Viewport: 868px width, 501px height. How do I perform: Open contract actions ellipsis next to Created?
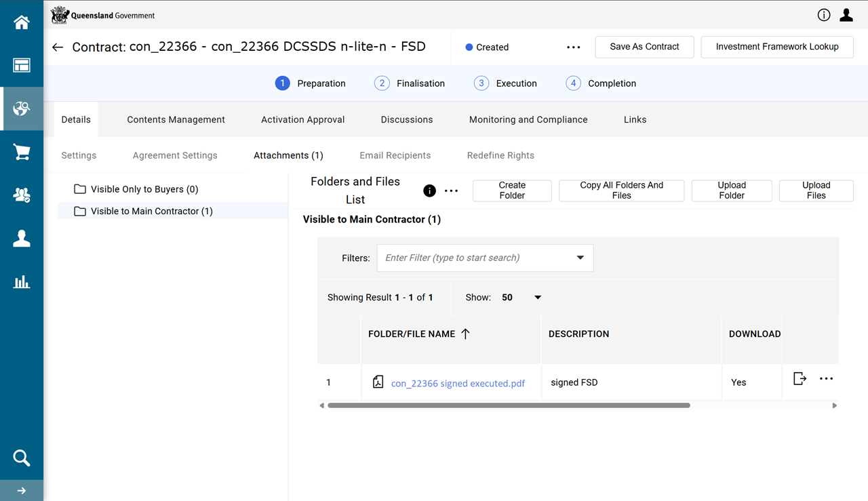click(573, 47)
